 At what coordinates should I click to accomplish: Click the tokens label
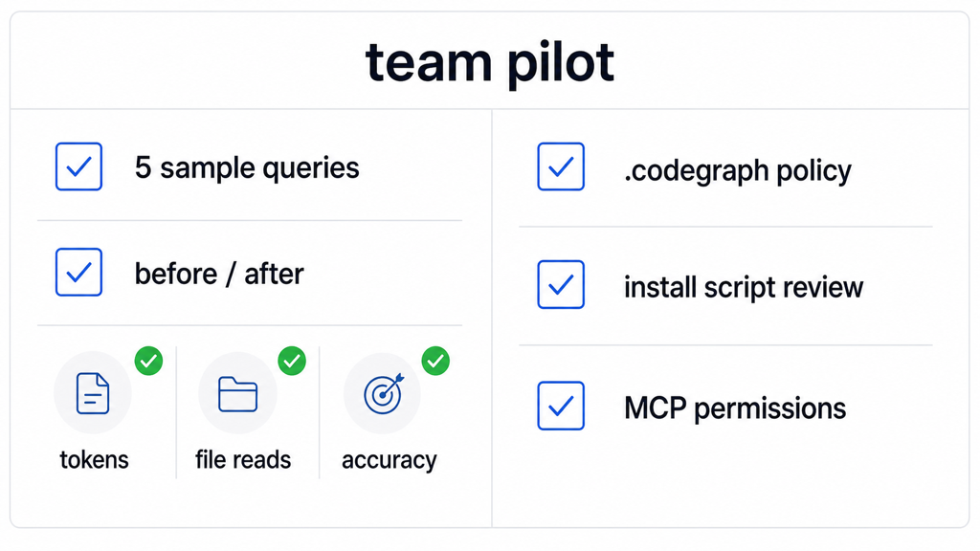95,460
